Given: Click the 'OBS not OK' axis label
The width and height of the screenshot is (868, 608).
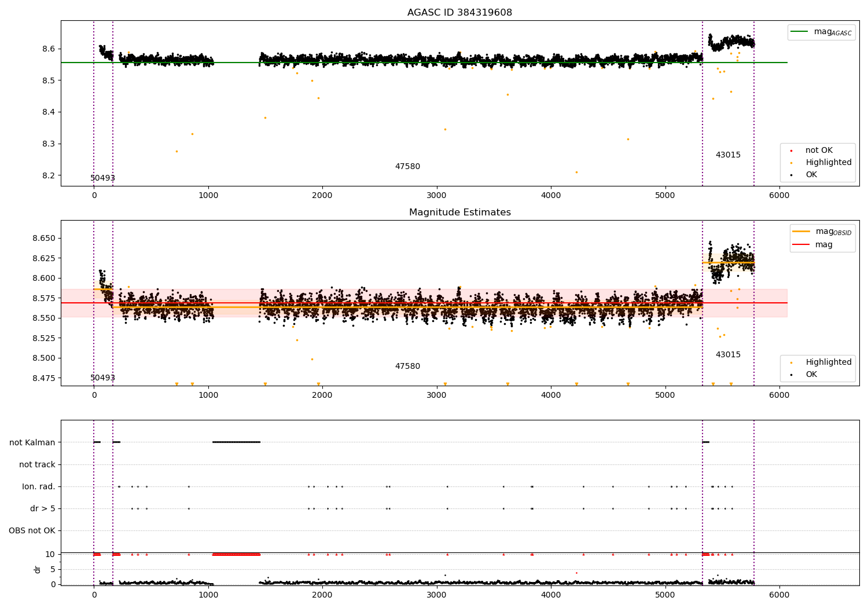Looking at the screenshot, I should point(32,530).
